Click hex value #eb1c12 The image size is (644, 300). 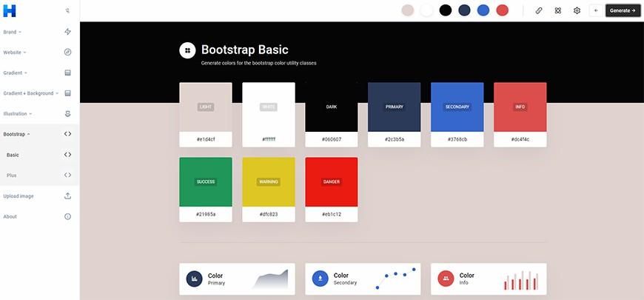coord(332,214)
